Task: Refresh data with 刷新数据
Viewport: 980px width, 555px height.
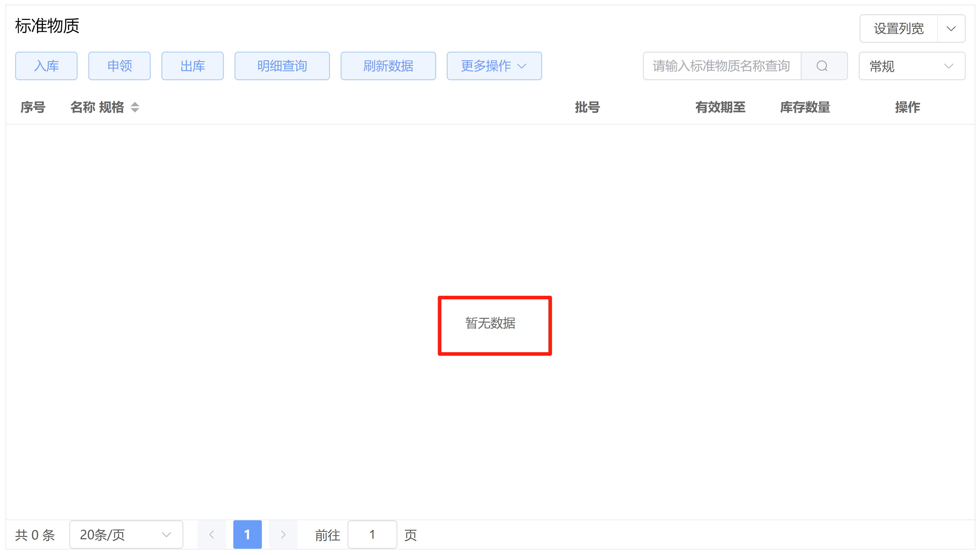Action: click(x=388, y=66)
